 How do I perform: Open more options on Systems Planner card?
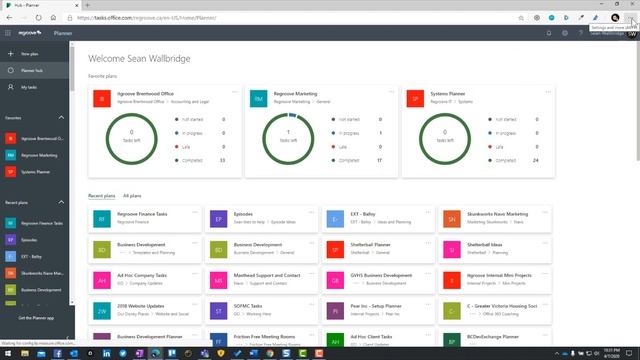[x=548, y=92]
